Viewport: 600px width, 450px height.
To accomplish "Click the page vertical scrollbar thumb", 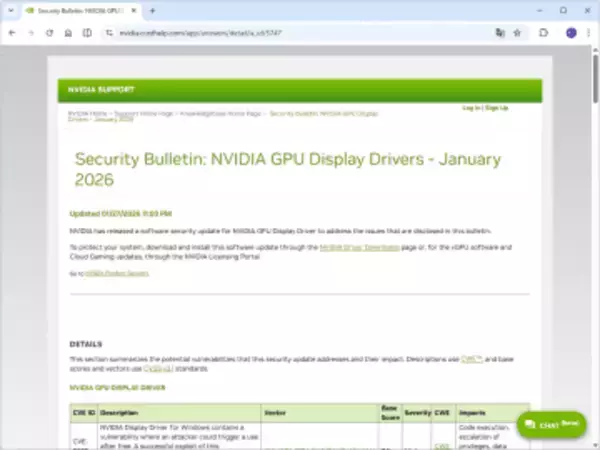I will click(x=595, y=78).
